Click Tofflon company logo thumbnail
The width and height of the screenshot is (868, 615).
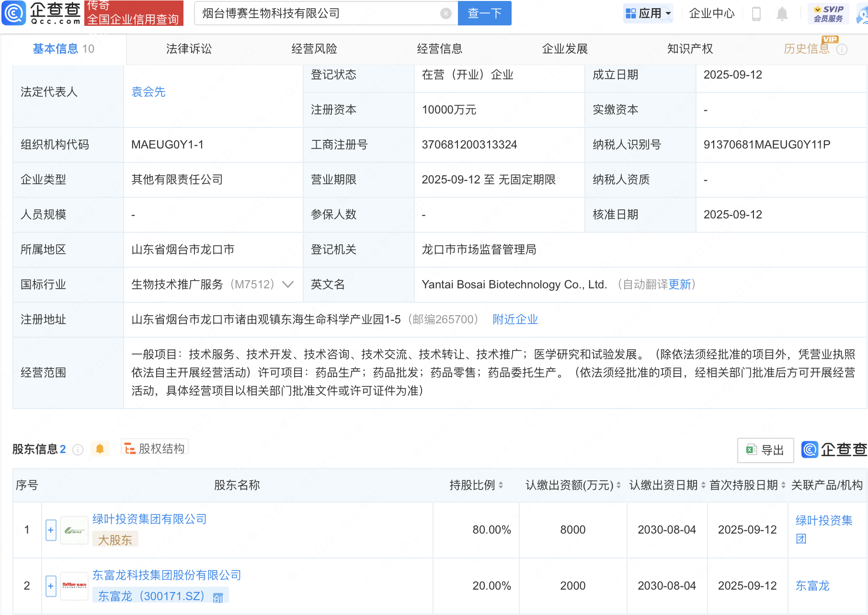click(74, 586)
